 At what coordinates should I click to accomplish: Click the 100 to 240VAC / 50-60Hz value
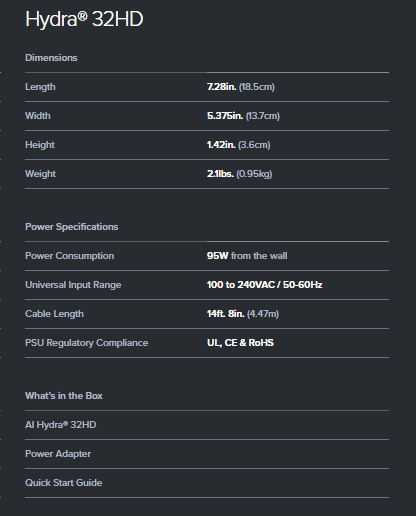coord(264,285)
